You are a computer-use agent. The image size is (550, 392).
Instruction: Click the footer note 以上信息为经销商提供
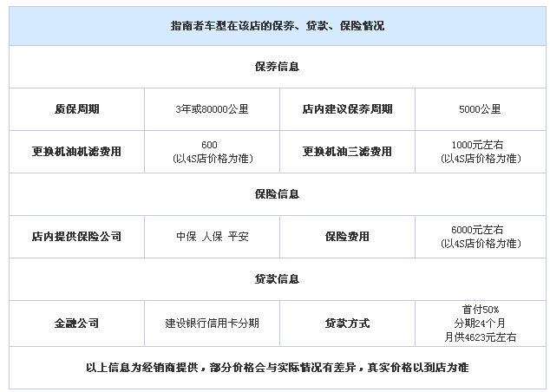point(277,368)
